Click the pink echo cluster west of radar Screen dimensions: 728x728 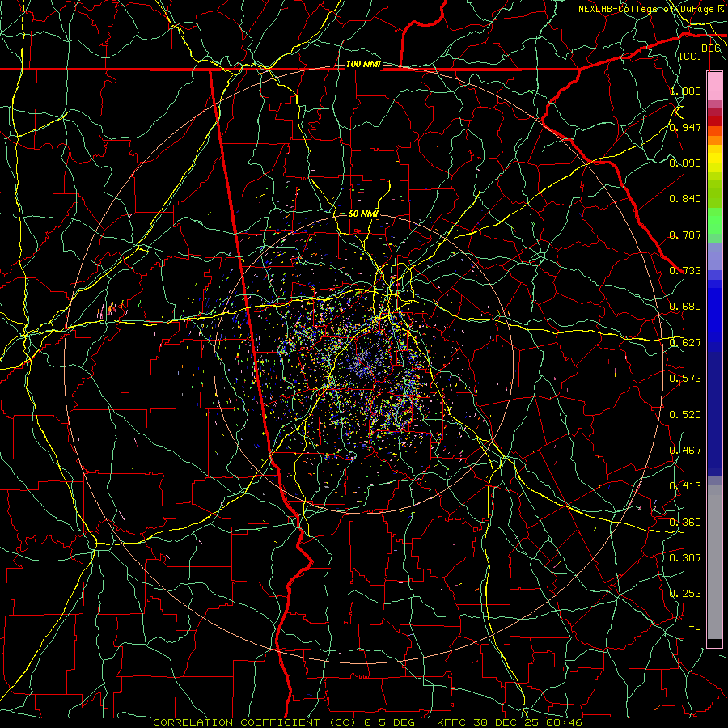point(111,309)
